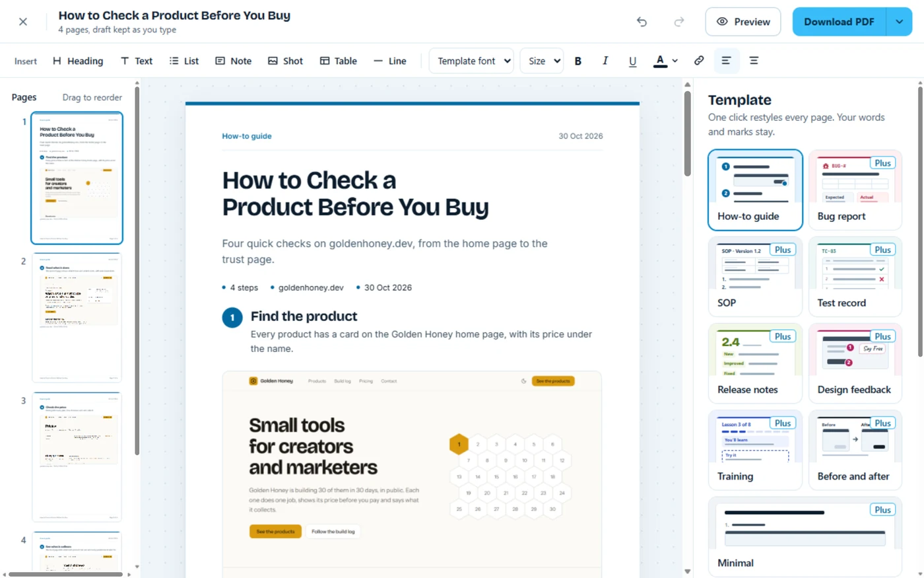Undo the last edit
Screen dimensions: 924x578
[642, 22]
